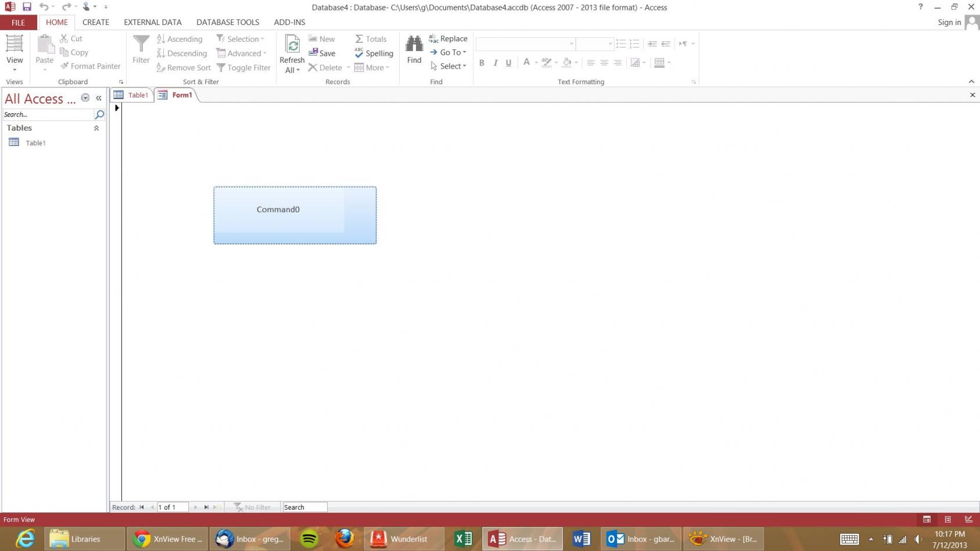Toggle Bold text formatting

point(482,63)
